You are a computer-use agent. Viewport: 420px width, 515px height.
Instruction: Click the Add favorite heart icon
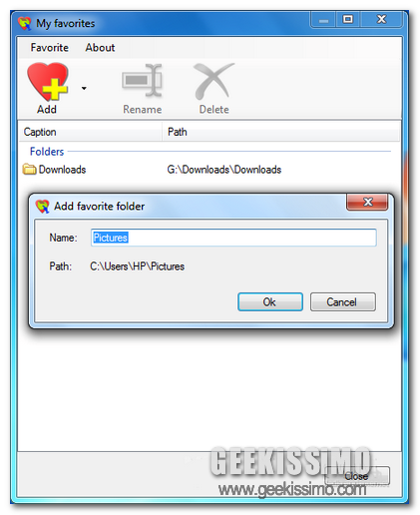click(x=48, y=82)
